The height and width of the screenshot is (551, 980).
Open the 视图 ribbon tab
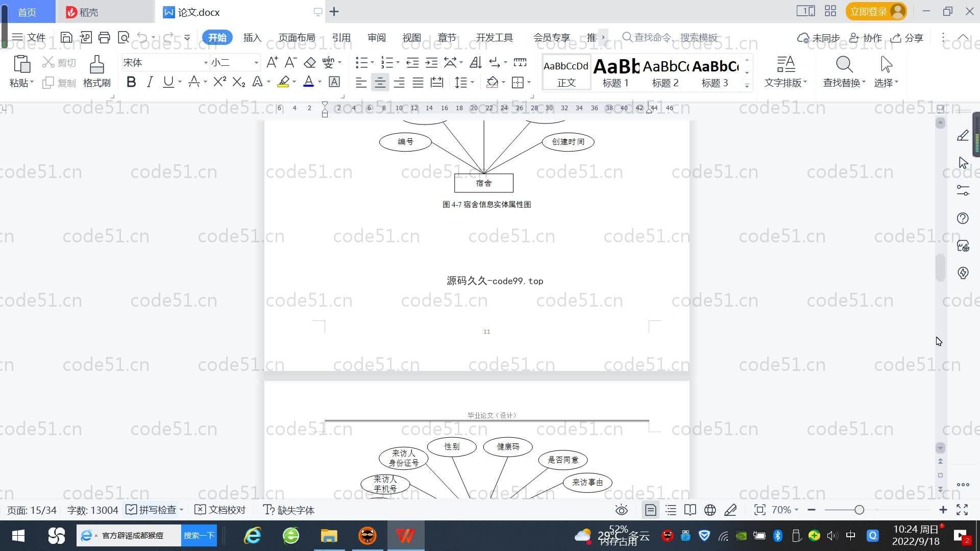click(411, 38)
